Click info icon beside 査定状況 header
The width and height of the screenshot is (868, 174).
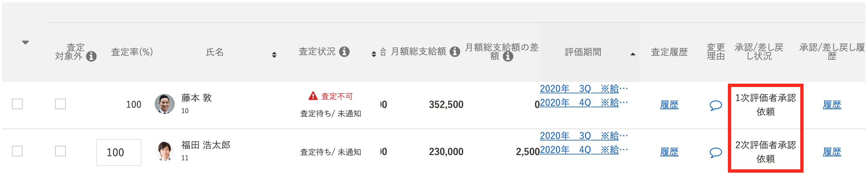[344, 51]
